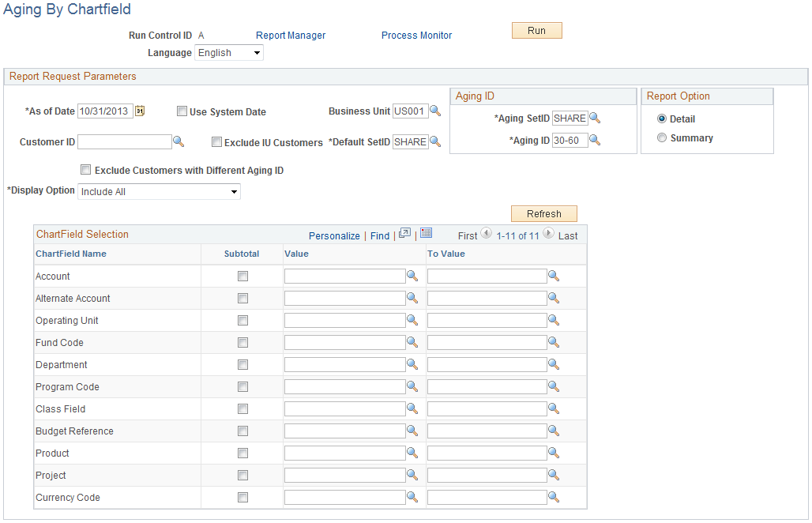Click the Refresh button
This screenshot has height=523, width=812.
543,214
